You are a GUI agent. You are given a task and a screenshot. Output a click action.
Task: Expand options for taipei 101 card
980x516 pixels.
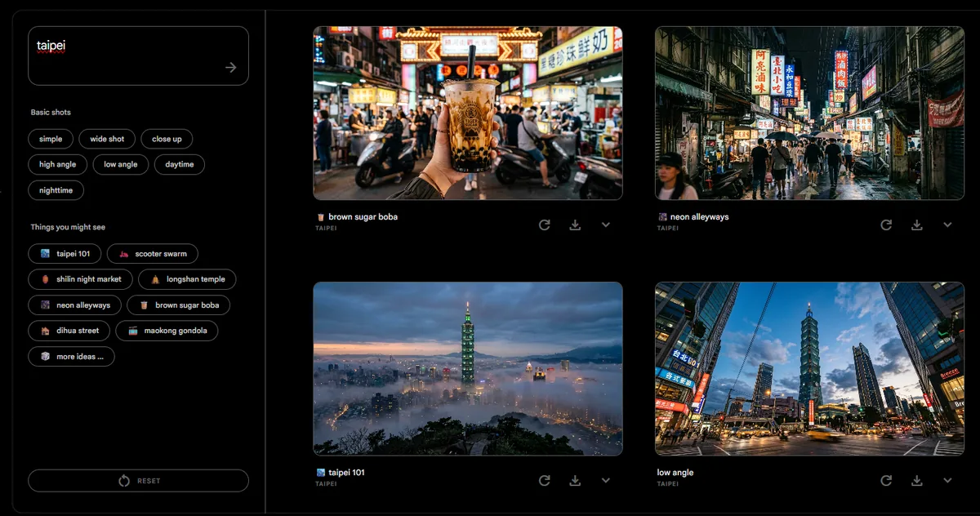(605, 480)
